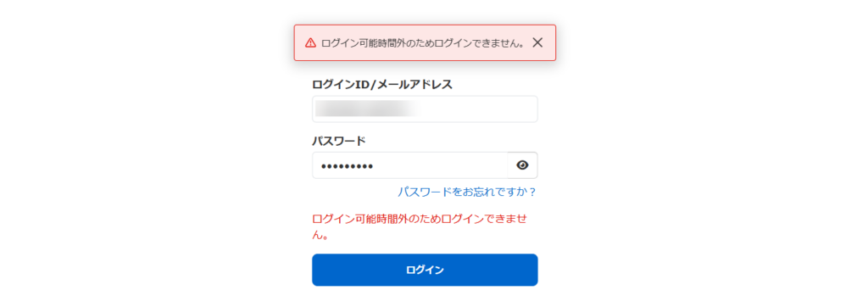This screenshot has height=307, width=868.
Task: Click the ログインID/メールアドレス label
Action: (x=382, y=84)
